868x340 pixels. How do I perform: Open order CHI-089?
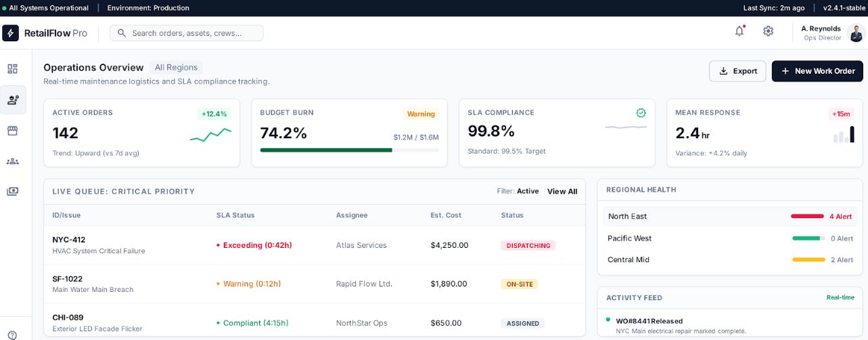coord(68,317)
